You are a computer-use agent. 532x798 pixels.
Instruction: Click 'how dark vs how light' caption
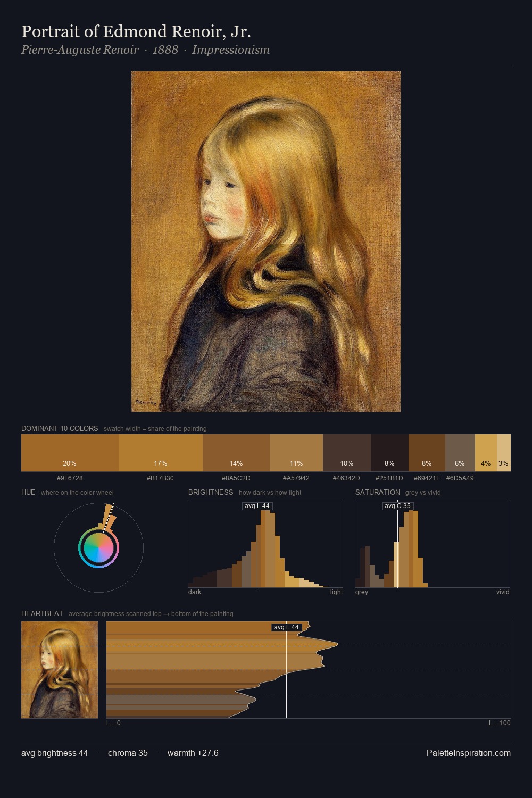(x=270, y=493)
